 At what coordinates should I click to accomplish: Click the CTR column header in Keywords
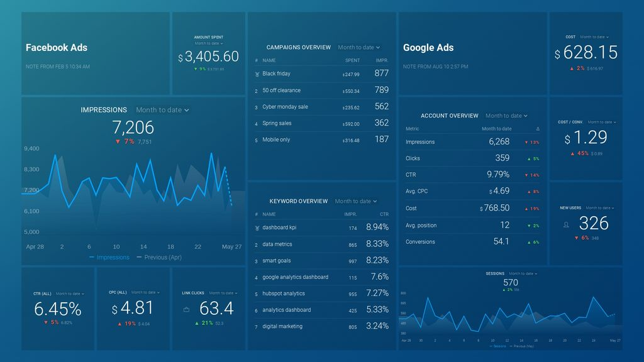click(384, 214)
